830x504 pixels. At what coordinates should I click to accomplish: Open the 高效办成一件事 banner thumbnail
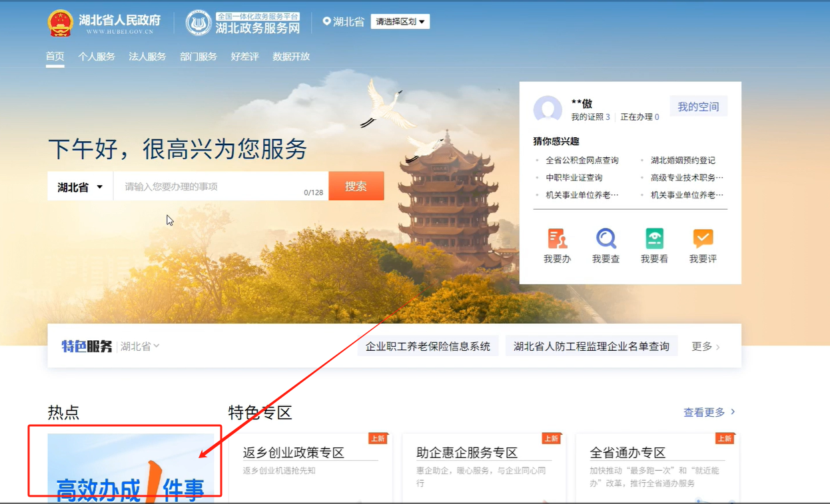[131, 466]
